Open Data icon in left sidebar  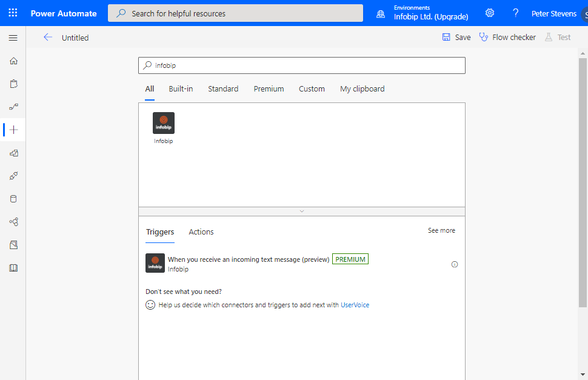pyautogui.click(x=13, y=199)
